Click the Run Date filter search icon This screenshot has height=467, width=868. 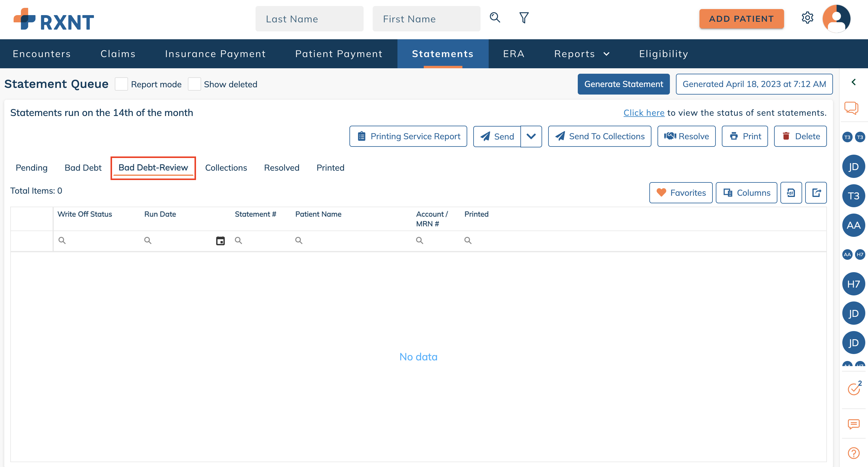148,240
